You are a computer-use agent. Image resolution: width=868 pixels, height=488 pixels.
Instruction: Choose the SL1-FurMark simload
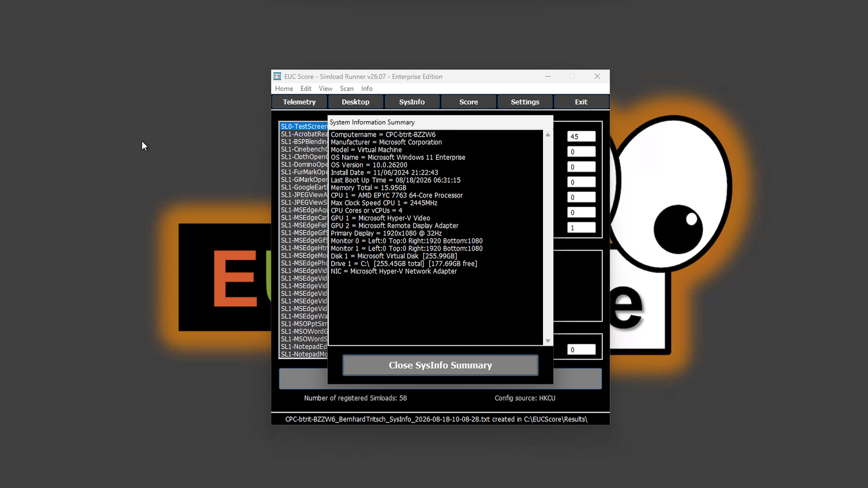304,172
